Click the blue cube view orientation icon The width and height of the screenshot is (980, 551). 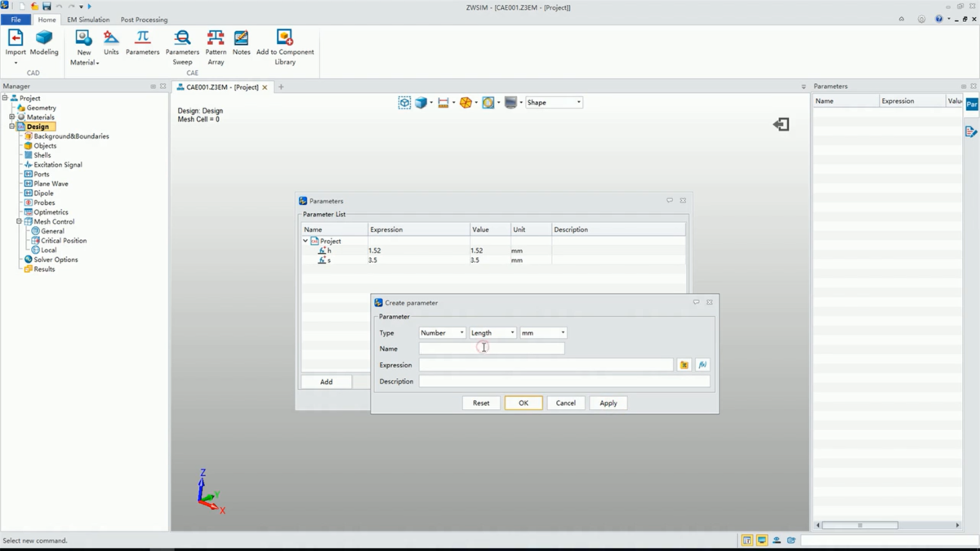[421, 103]
